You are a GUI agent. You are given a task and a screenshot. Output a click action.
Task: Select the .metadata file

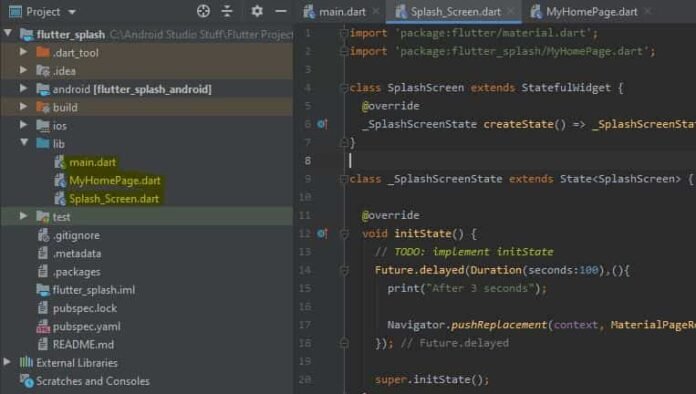pyautogui.click(x=77, y=253)
